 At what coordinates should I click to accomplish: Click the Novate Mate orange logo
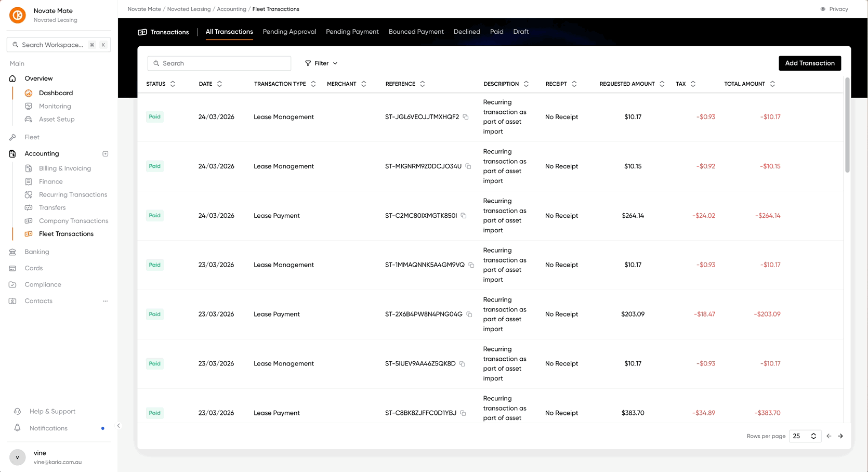point(18,15)
